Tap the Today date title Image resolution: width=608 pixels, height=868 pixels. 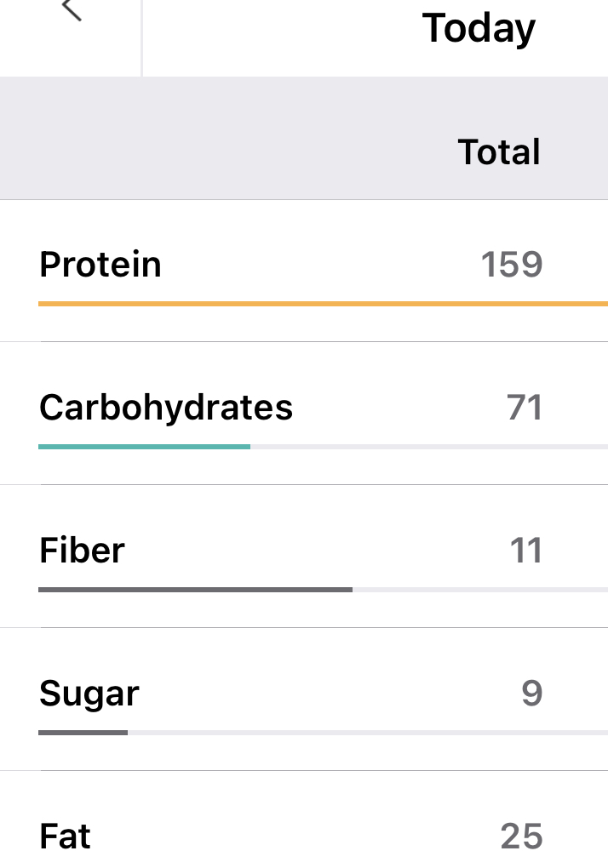[479, 28]
